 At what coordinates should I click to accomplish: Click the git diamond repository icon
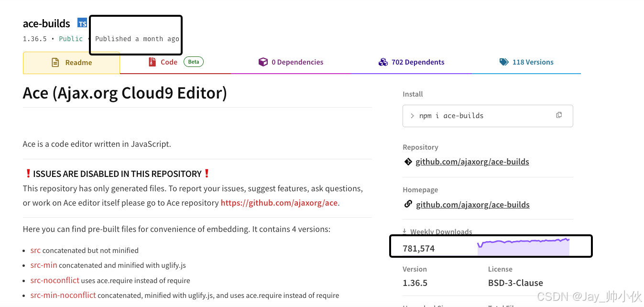click(x=408, y=162)
